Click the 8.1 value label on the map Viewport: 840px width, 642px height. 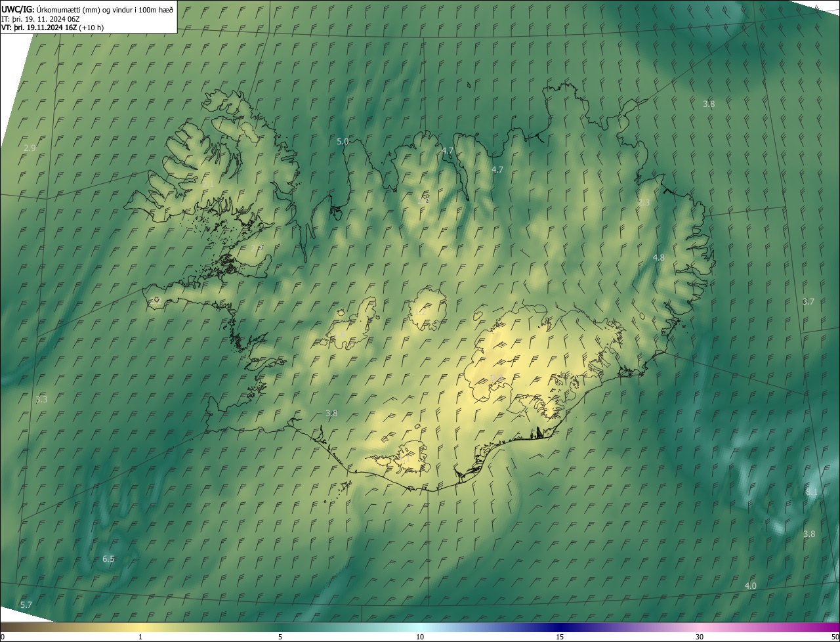(x=812, y=492)
